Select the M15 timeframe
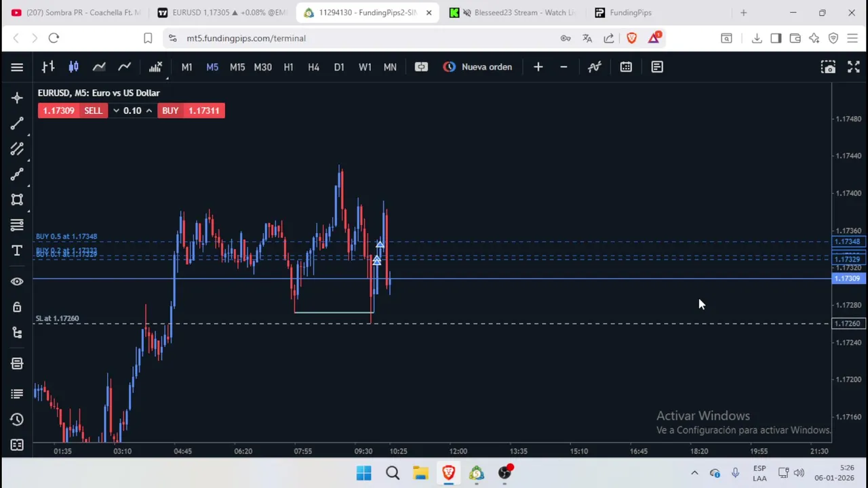This screenshot has height=488, width=868. tap(237, 67)
